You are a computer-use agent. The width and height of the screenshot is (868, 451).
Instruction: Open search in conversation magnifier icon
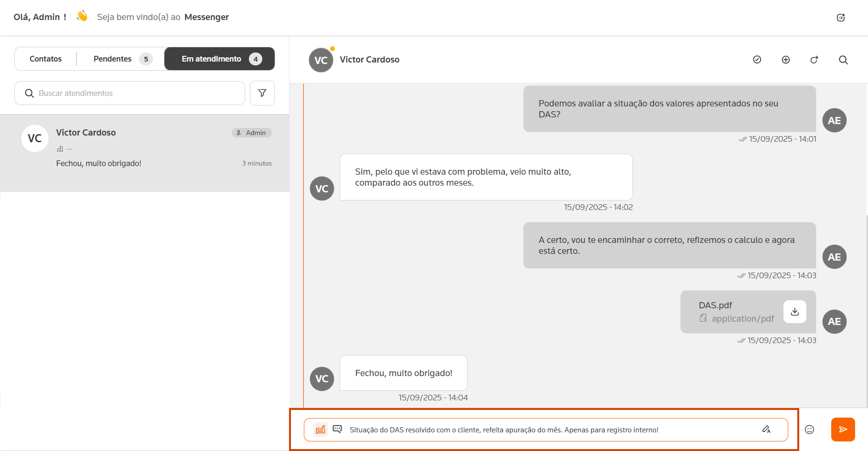click(843, 60)
